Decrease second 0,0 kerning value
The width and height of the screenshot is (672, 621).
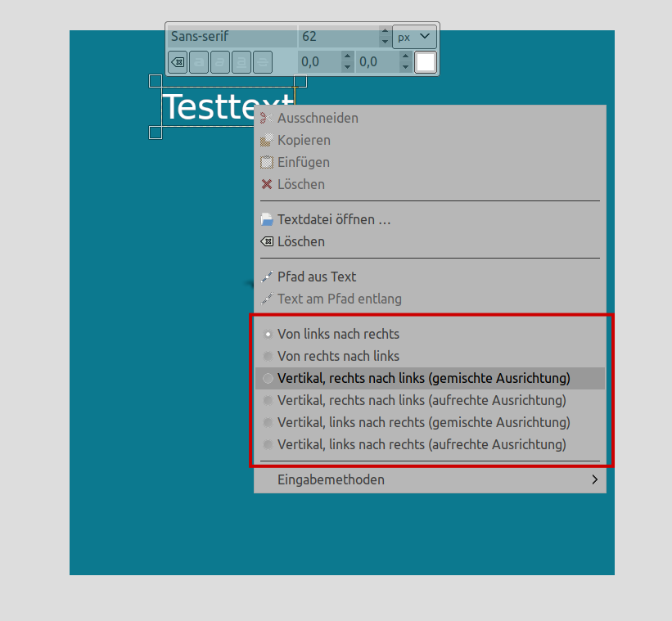point(405,67)
